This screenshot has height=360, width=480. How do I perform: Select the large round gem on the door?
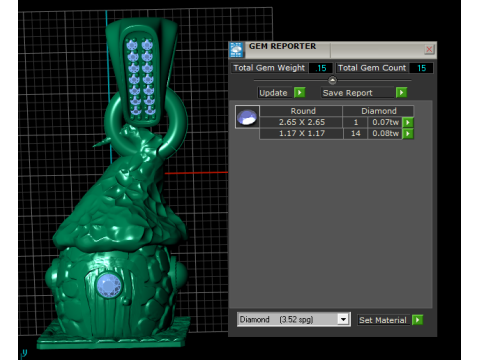click(109, 286)
